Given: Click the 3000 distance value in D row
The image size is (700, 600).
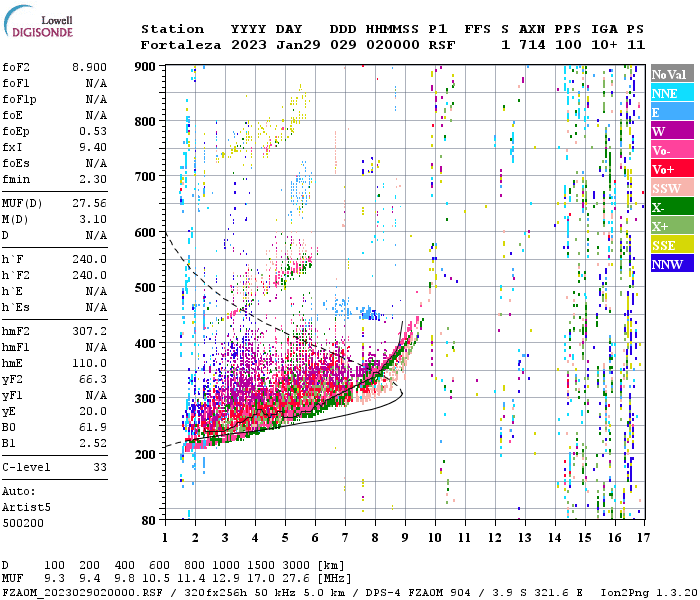Looking at the screenshot, I should (x=296, y=566).
